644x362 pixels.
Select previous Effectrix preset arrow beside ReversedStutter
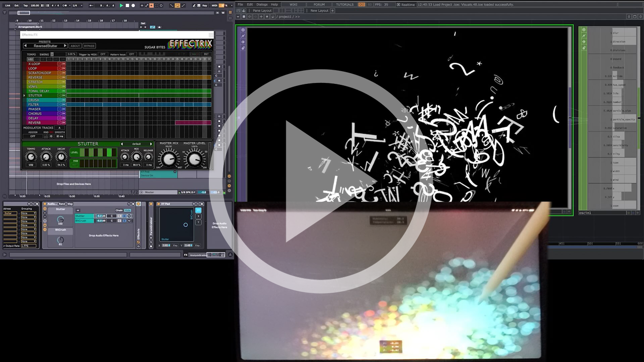pyautogui.click(x=25, y=46)
